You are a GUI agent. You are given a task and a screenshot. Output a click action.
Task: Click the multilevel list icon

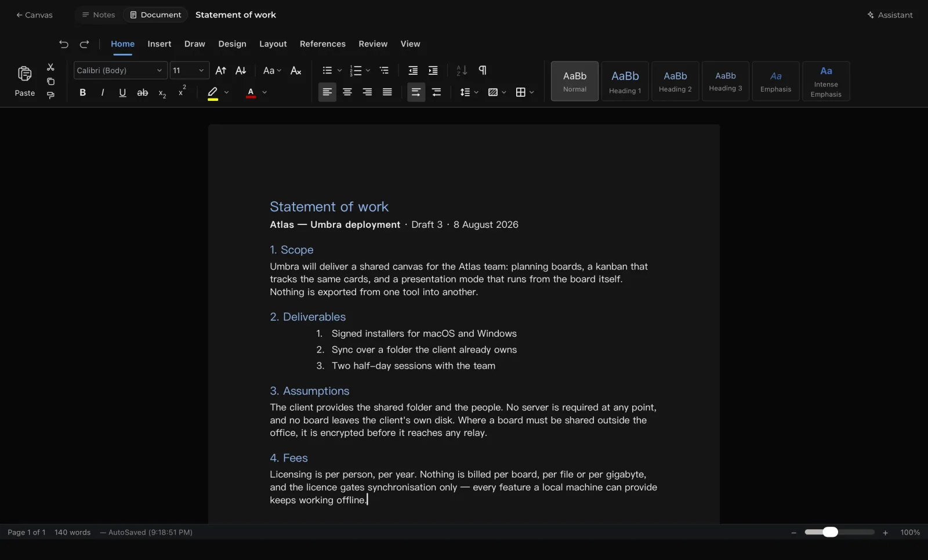click(384, 71)
